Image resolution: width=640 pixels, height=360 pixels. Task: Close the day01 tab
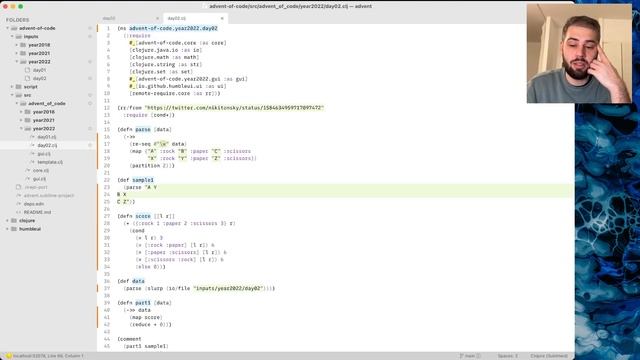pyautogui.click(x=158, y=18)
